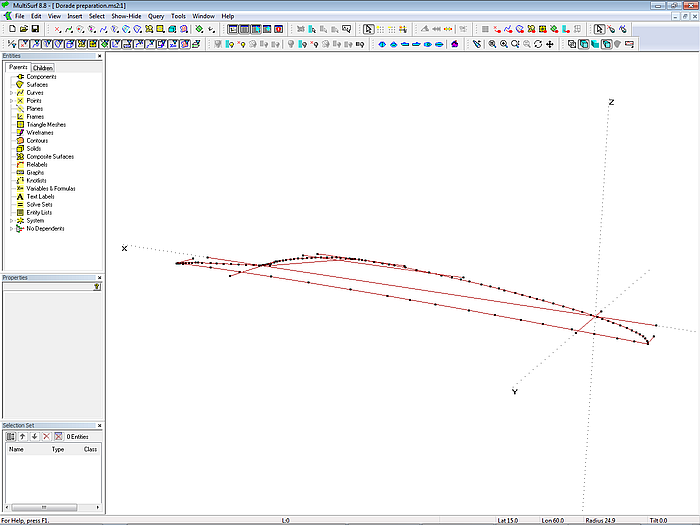The height and width of the screenshot is (525, 700).
Task: Select Composite Surfaces in entity tree
Action: click(49, 157)
